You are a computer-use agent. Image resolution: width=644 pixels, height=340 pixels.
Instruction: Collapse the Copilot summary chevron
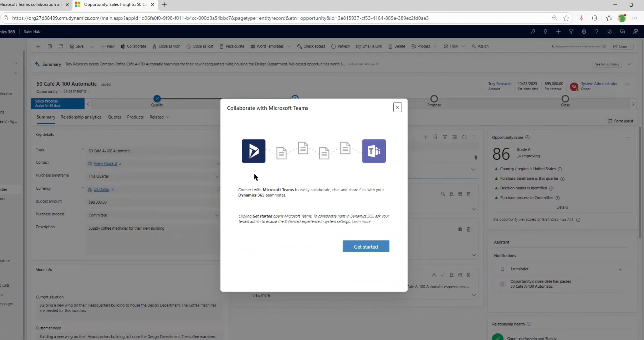pos(629,64)
